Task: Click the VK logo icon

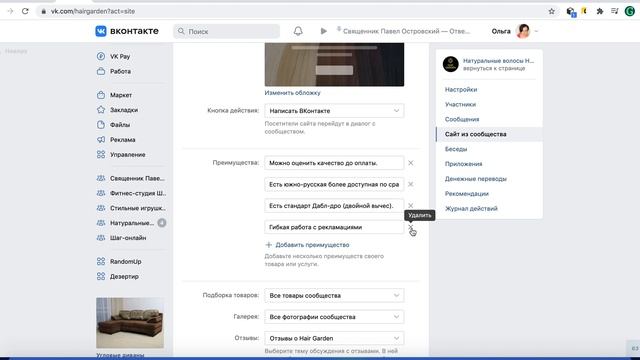Action: (101, 31)
